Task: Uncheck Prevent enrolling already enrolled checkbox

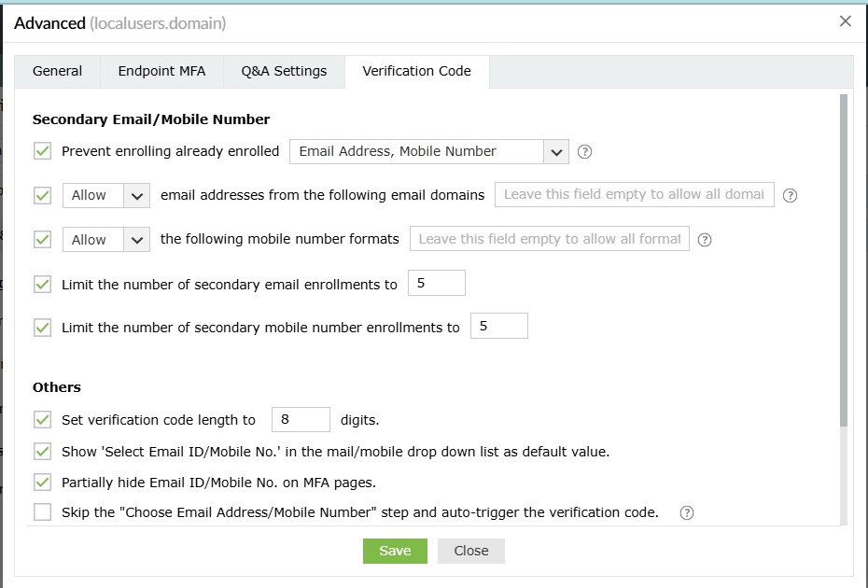Action: click(x=42, y=151)
